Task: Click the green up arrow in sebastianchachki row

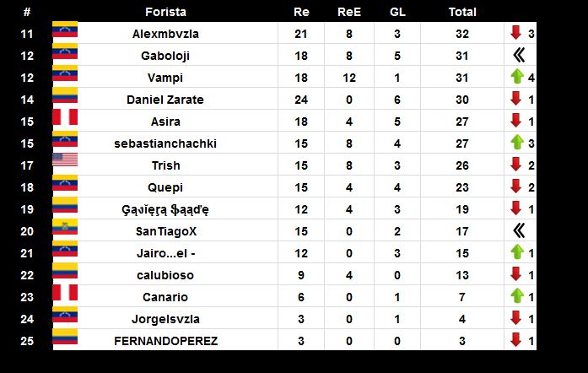Action: (x=517, y=143)
